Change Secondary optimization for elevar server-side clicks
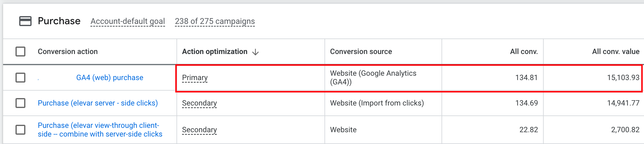The image size is (644, 144). coord(199,103)
